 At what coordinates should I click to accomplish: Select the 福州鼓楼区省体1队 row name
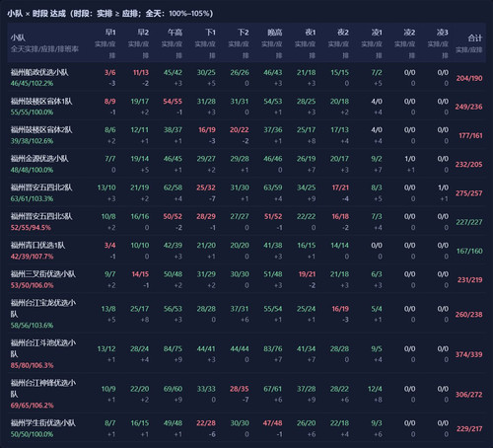point(41,102)
